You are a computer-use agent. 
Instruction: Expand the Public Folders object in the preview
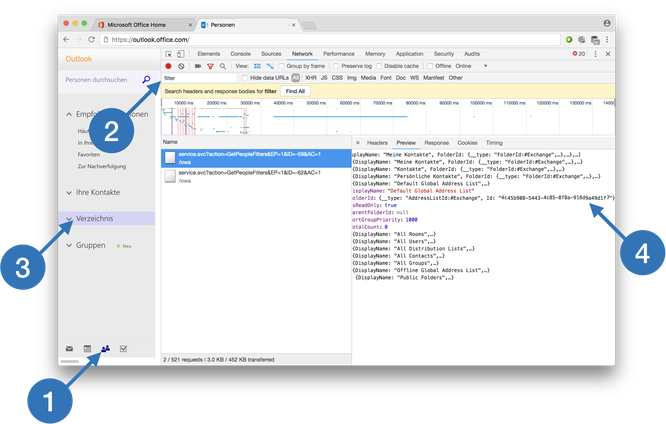(404, 277)
